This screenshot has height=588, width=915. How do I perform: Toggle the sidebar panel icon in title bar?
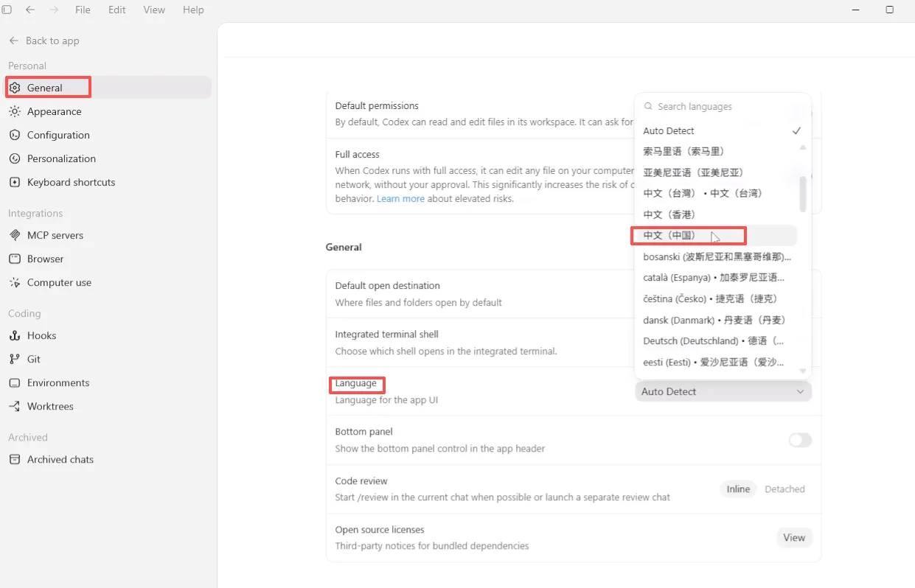point(7,10)
